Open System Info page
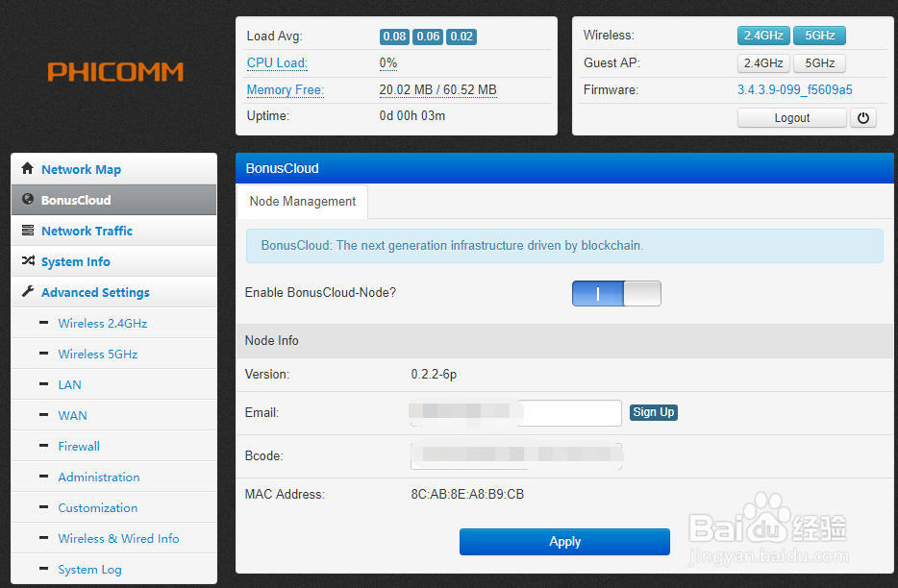 tap(114, 261)
